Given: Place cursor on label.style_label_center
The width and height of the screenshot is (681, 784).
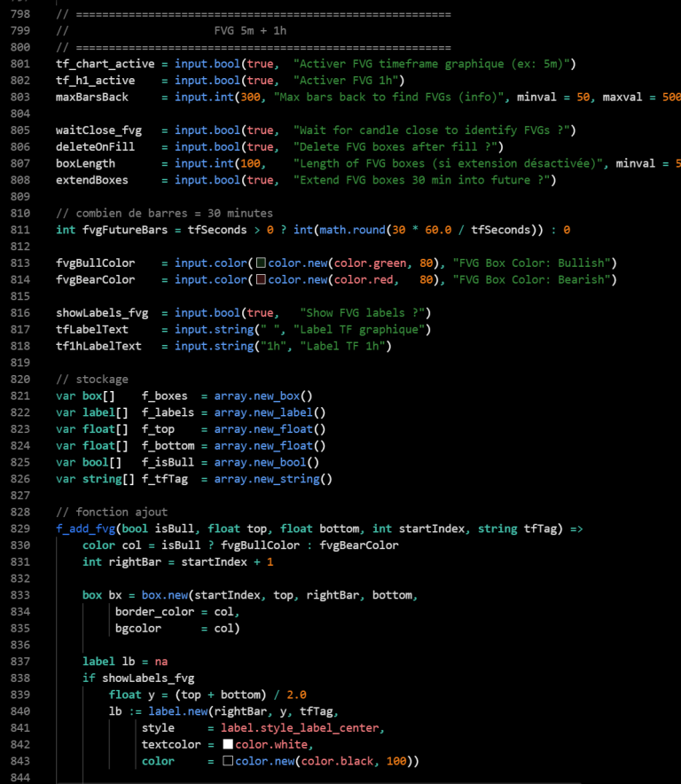Looking at the screenshot, I should point(302,728).
